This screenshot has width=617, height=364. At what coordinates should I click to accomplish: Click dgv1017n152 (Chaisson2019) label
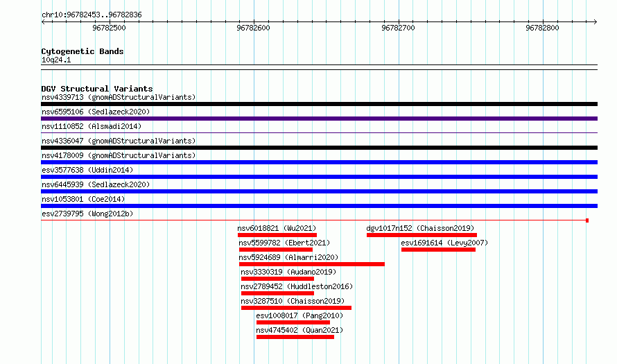point(420,228)
